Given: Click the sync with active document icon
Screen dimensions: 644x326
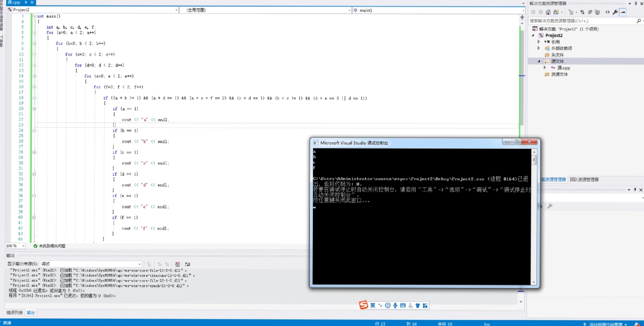Looking at the screenshot, I should 582,12.
